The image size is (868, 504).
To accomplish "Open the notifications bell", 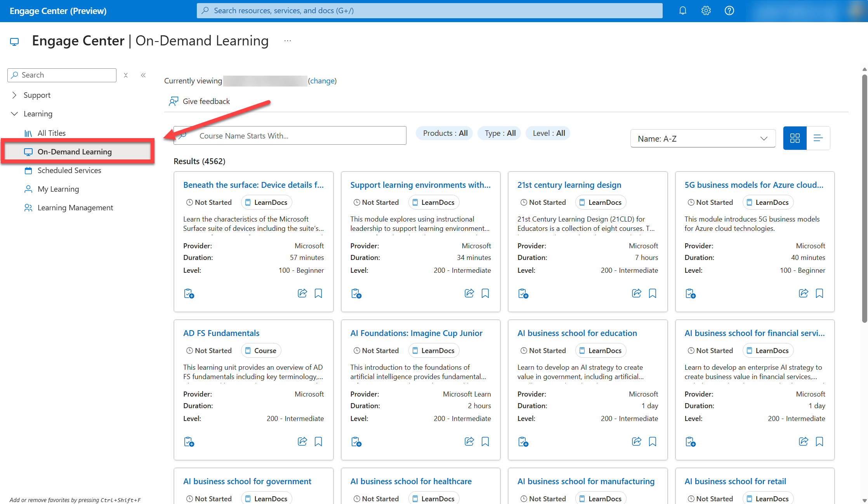I will (x=682, y=10).
